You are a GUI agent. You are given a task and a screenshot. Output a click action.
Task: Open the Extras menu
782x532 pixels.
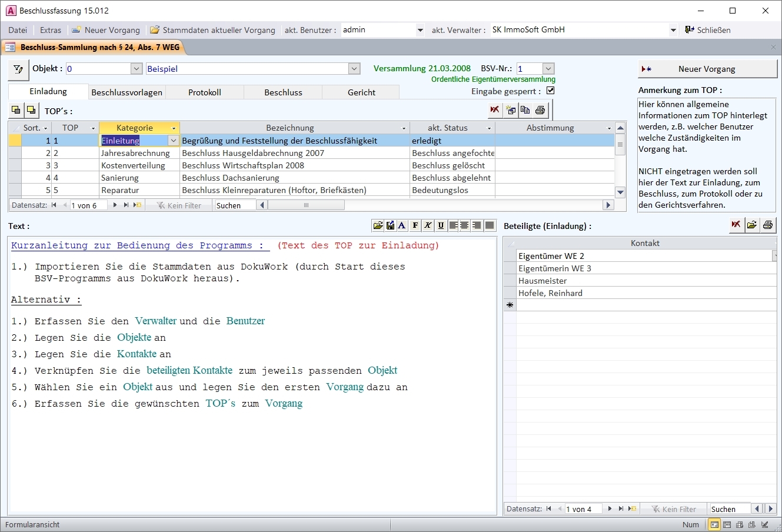coord(51,30)
